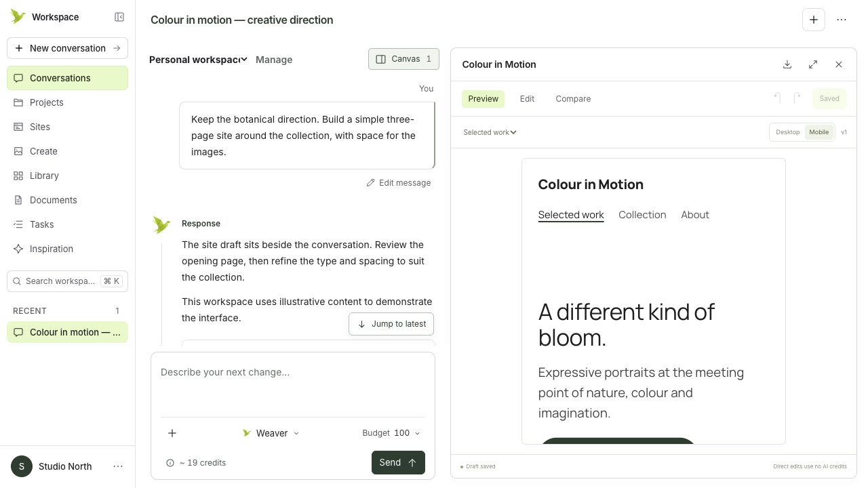Focus the Search workspace field

coord(67,281)
